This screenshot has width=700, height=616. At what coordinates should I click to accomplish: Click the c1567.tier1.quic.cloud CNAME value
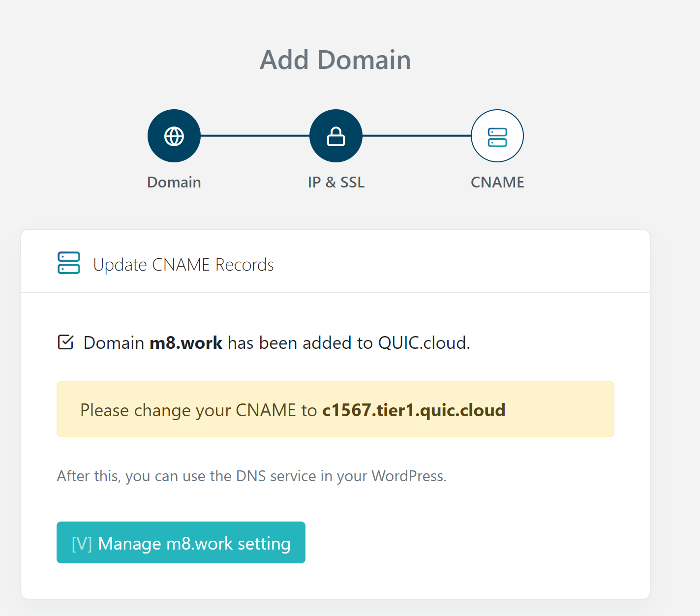tap(414, 410)
